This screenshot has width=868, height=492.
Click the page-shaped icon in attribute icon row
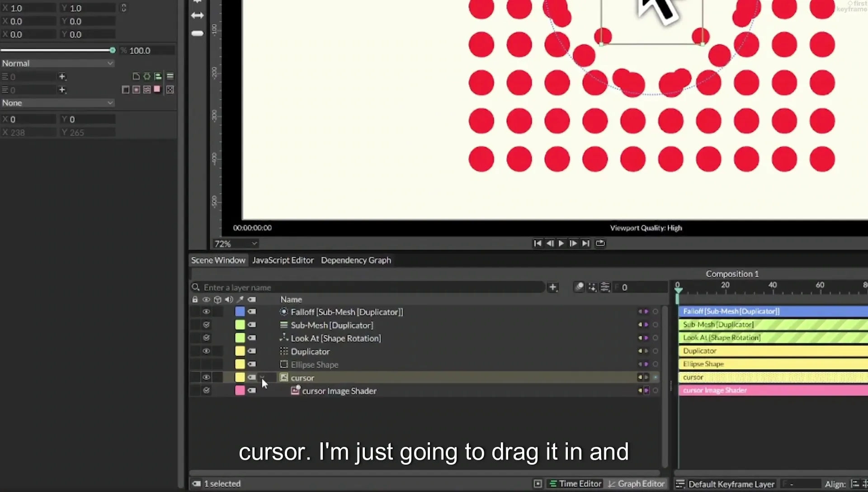pos(136,76)
